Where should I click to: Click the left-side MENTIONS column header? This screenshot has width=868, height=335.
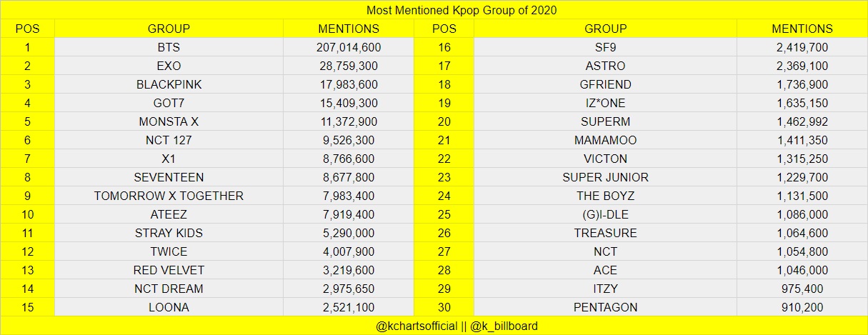coord(349,29)
